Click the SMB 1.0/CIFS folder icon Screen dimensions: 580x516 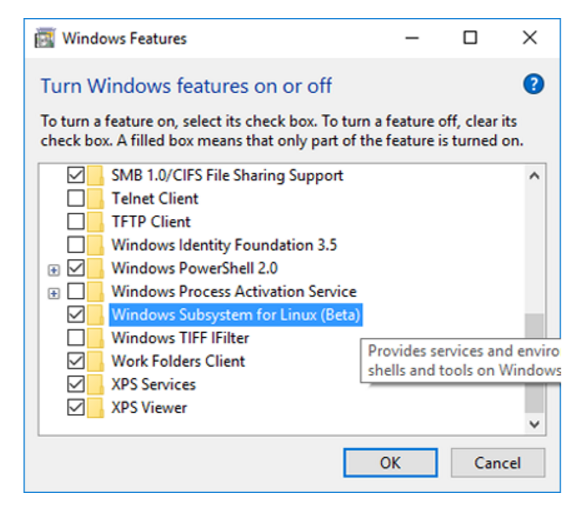[x=95, y=175]
